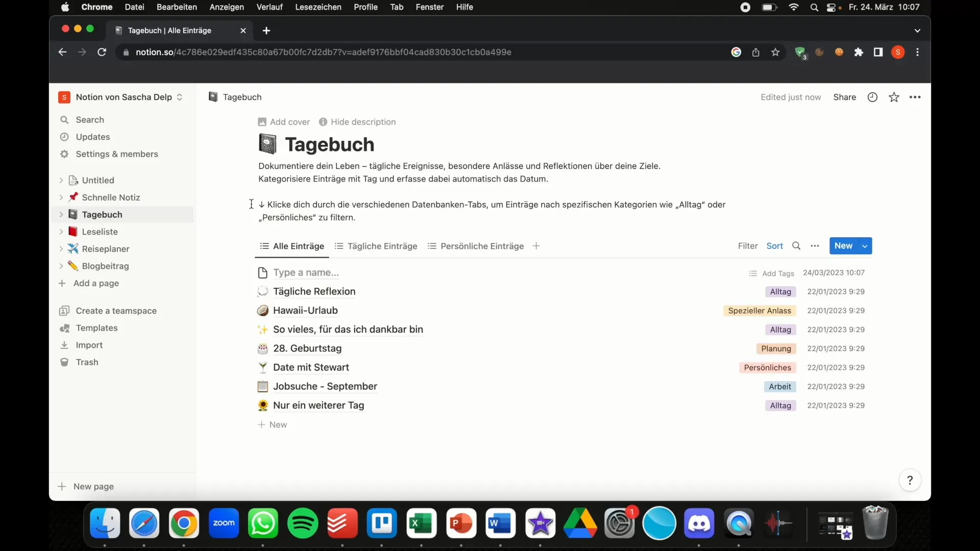Screen dimensions: 980x551
Task: Expand the New view dropdown with +
Action: click(x=536, y=245)
